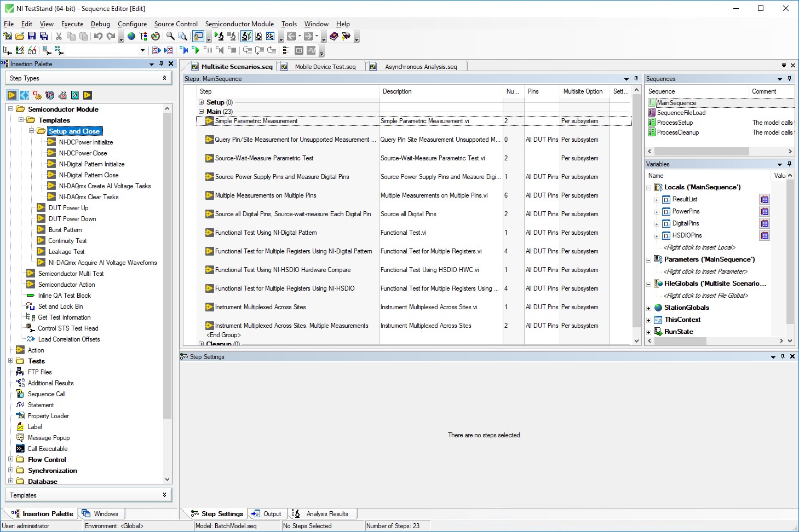The image size is (799, 532).
Task: Toggle the Step Settings panel pin
Action: pyautogui.click(x=782, y=356)
